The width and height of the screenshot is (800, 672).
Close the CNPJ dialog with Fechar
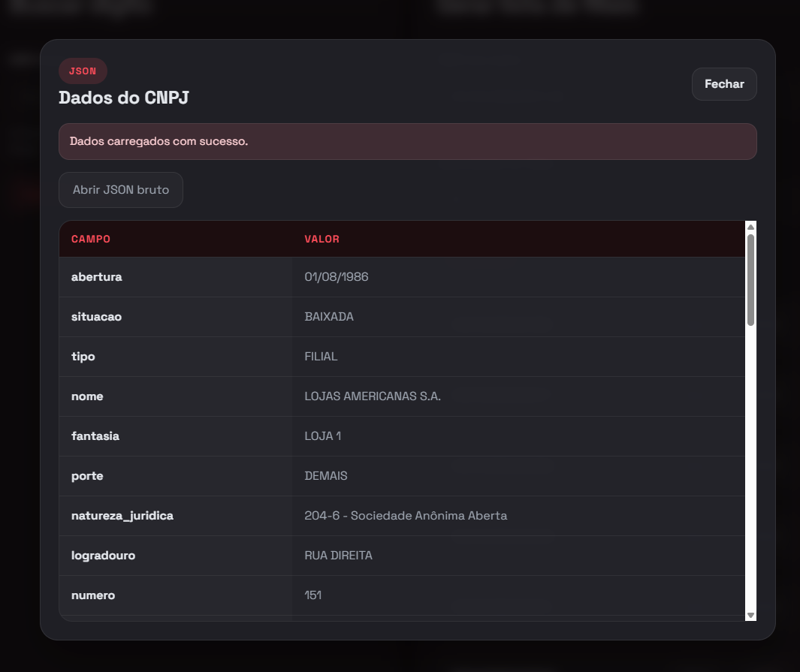(724, 84)
